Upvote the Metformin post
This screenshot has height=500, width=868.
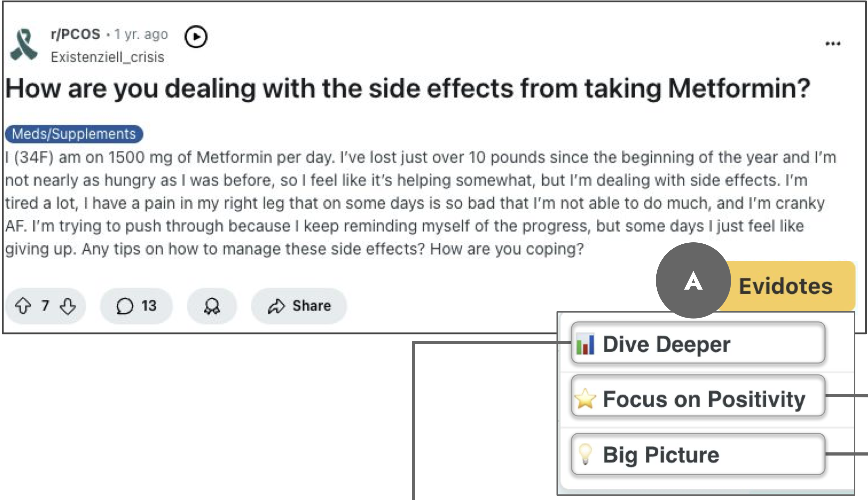(x=23, y=306)
